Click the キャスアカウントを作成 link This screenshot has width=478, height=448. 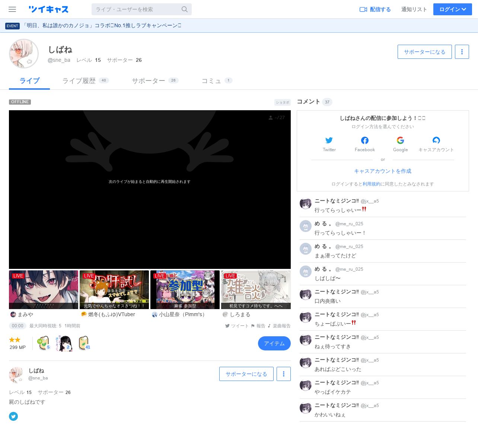[383, 171]
